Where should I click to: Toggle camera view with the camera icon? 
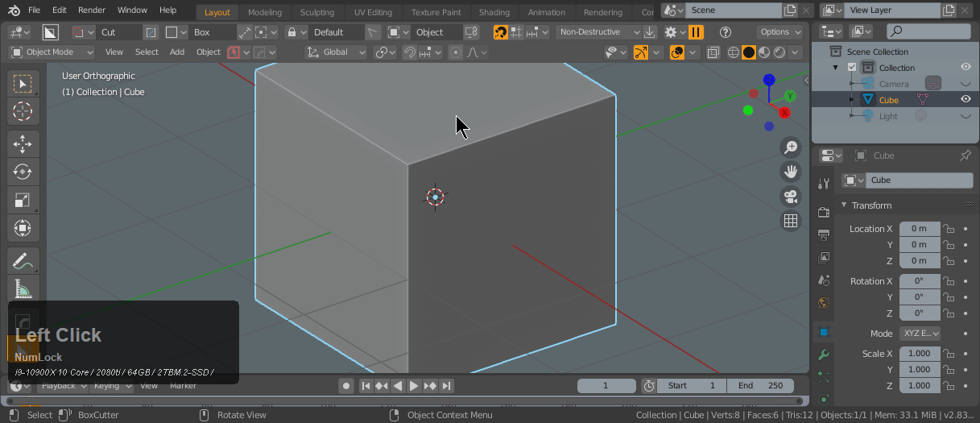tap(791, 196)
